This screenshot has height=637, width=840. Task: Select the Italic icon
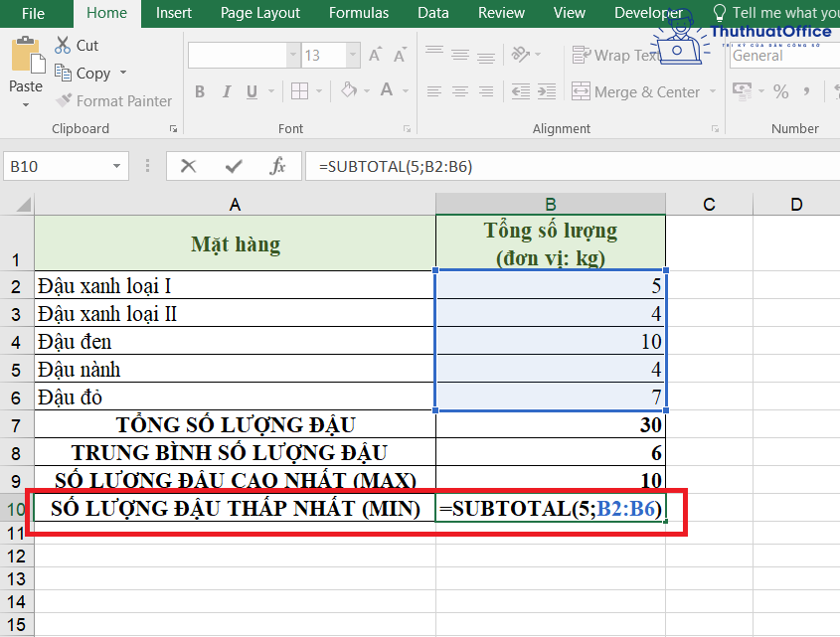click(x=227, y=90)
